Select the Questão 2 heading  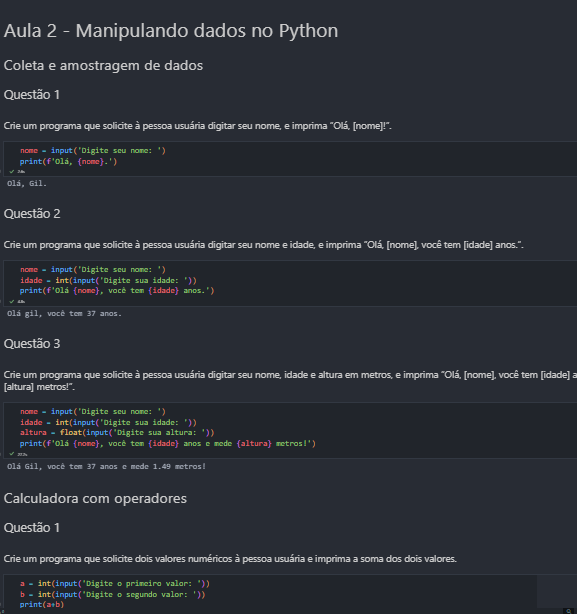(x=32, y=214)
